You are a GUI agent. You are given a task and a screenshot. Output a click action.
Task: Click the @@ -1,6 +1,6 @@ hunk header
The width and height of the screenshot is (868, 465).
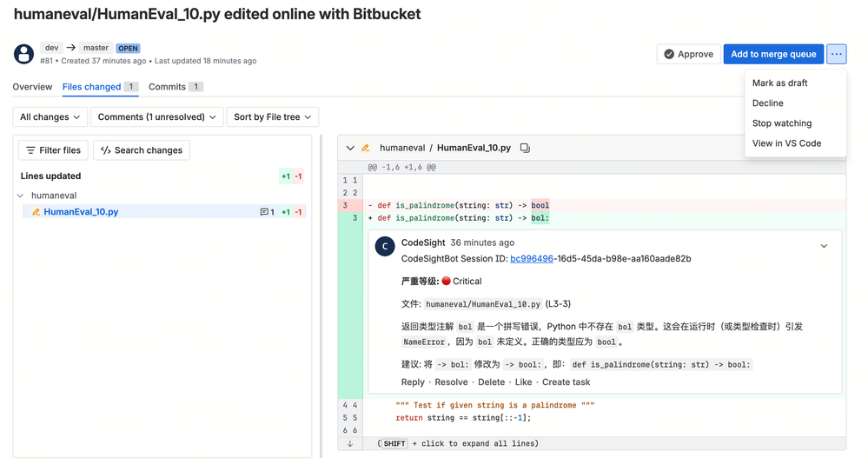pos(402,167)
